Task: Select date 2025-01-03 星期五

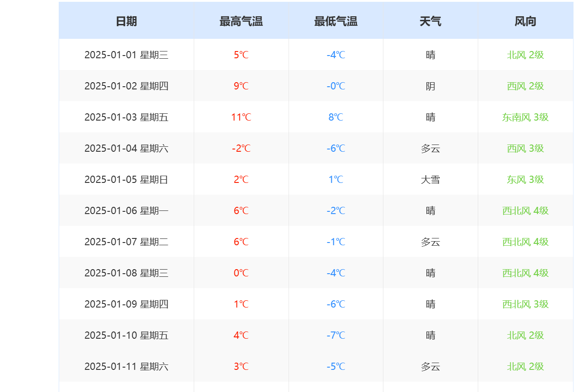Action: 126,117
